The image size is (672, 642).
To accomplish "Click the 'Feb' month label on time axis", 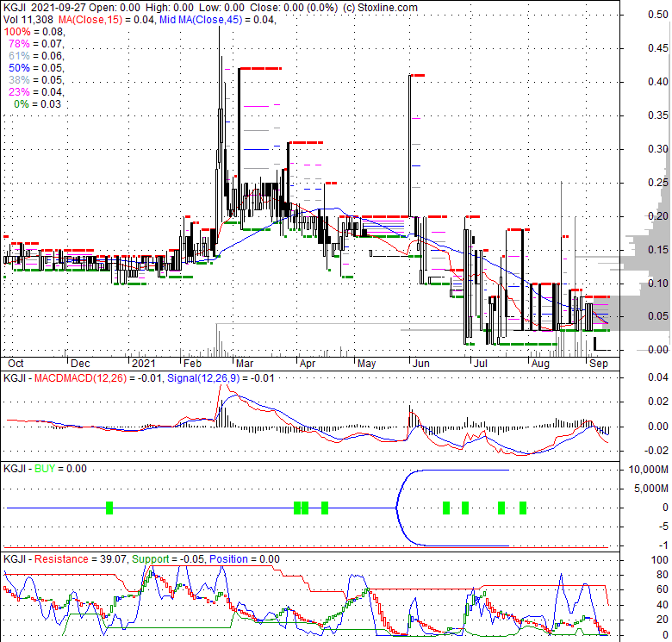I will pyautogui.click(x=192, y=364).
